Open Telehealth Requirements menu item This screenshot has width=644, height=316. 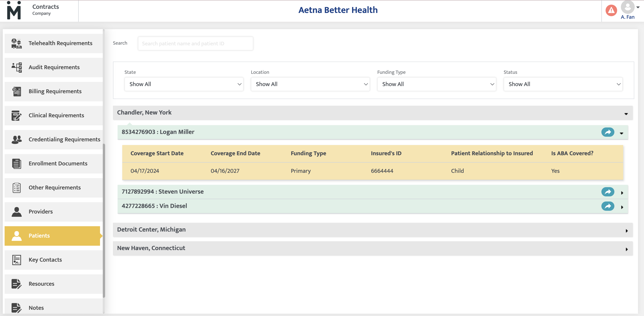point(53,43)
